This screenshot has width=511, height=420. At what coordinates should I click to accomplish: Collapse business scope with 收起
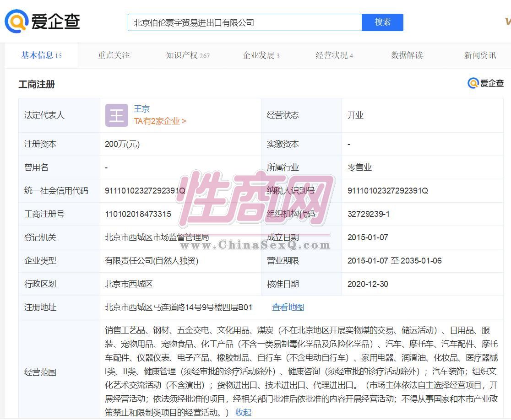tap(243, 412)
